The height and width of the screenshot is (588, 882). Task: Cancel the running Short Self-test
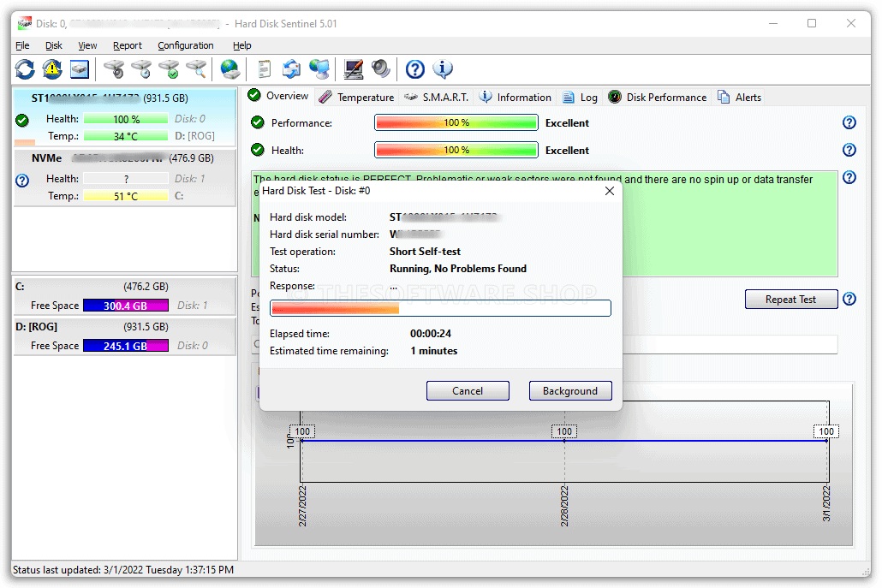[468, 390]
